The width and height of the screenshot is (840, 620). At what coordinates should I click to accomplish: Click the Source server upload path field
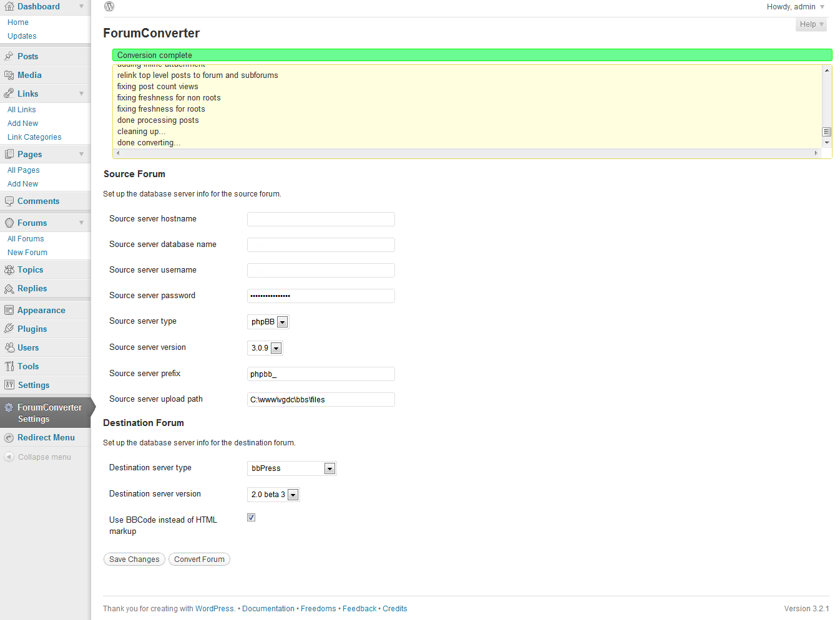click(x=321, y=399)
